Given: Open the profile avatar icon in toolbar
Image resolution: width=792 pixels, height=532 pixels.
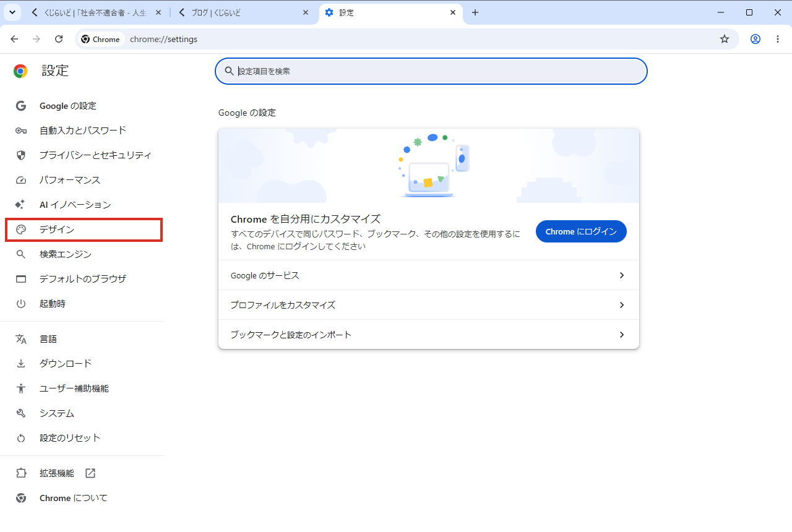Looking at the screenshot, I should [x=755, y=39].
